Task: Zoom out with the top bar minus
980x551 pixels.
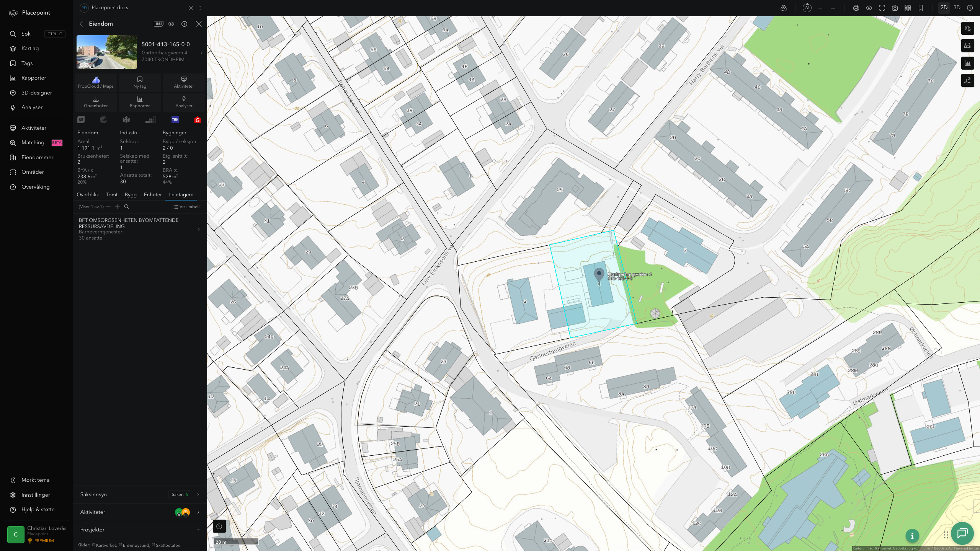Action: (x=833, y=8)
